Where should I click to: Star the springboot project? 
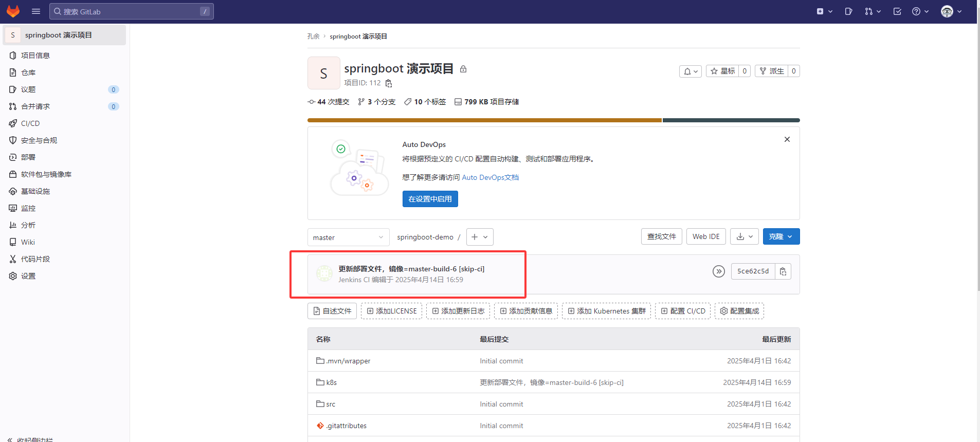(x=722, y=71)
